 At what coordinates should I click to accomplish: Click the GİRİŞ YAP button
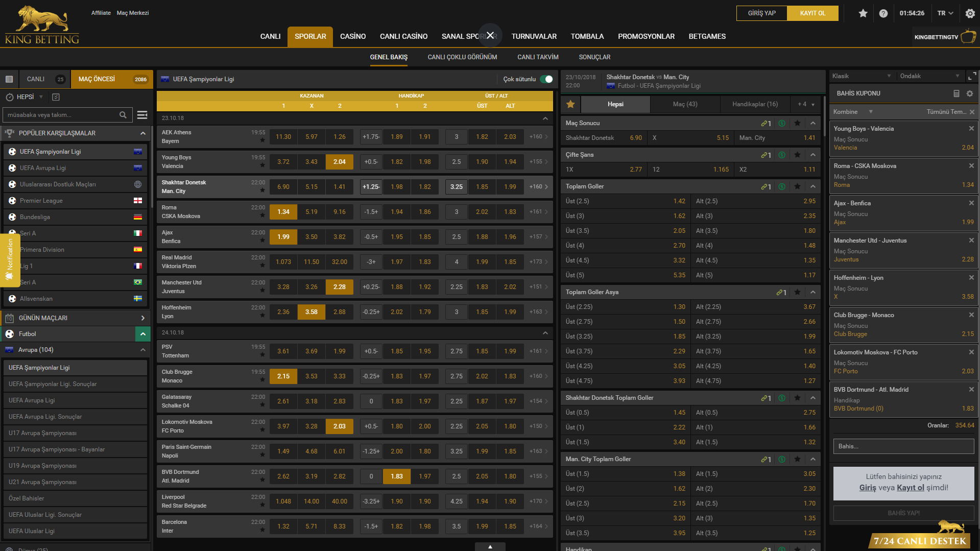tap(761, 13)
